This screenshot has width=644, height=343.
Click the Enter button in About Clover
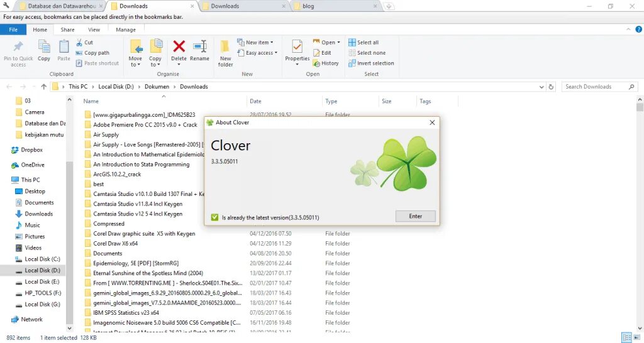(415, 216)
